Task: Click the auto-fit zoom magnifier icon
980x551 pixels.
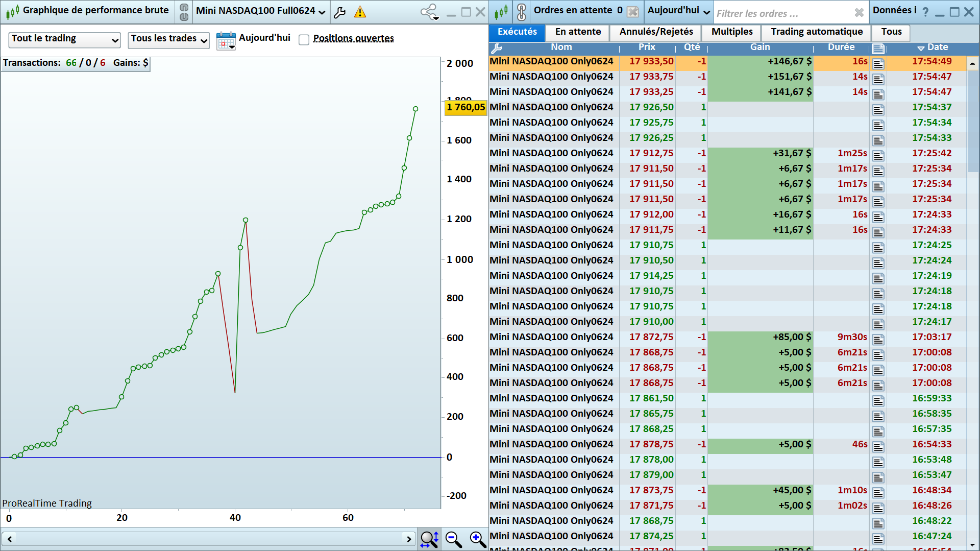Action: (x=429, y=539)
